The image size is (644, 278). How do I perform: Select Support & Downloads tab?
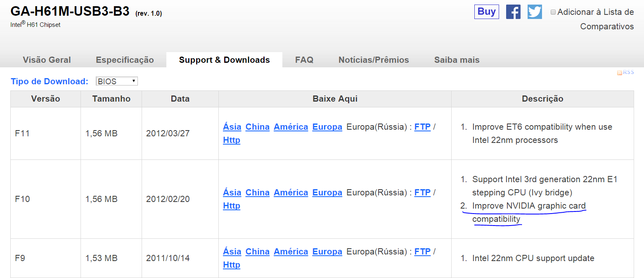tap(224, 60)
